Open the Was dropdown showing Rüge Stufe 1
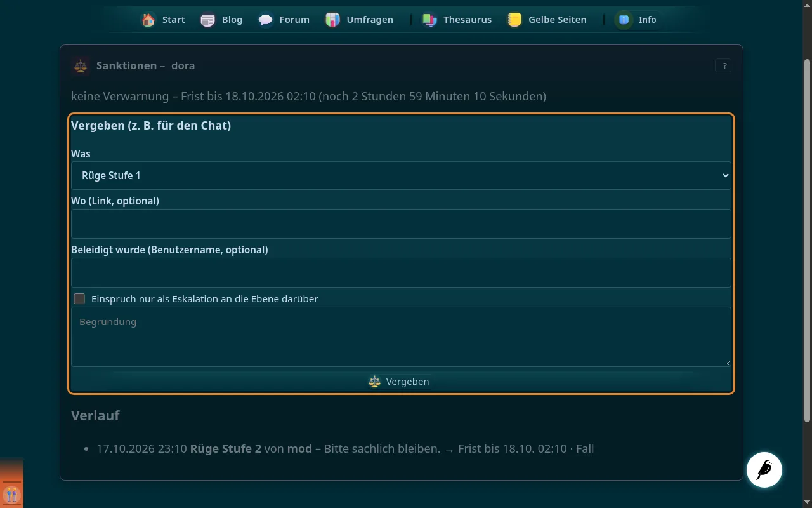The image size is (812, 508). coord(401,175)
